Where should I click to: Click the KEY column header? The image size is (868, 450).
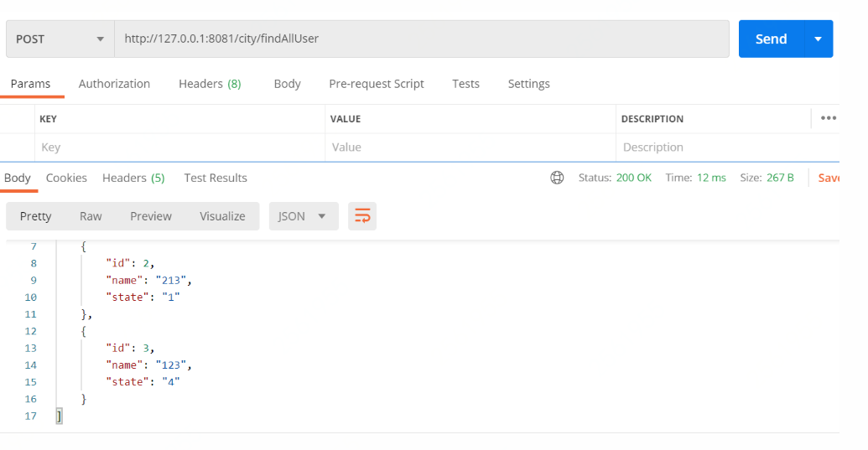click(48, 119)
